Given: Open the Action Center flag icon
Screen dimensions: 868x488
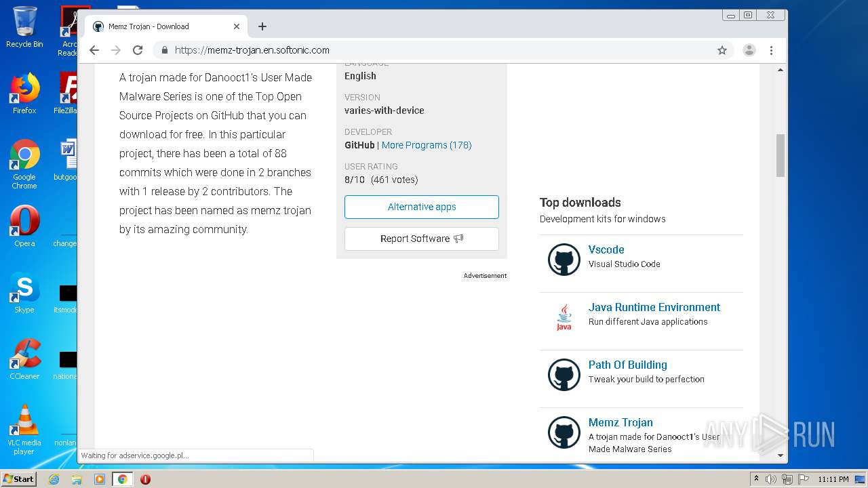Looking at the screenshot, I should point(804,479).
